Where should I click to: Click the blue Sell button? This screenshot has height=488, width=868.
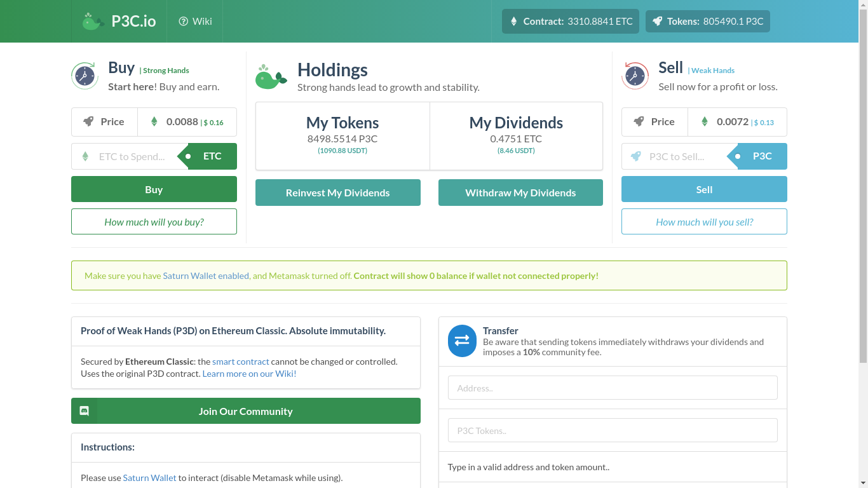click(x=704, y=189)
